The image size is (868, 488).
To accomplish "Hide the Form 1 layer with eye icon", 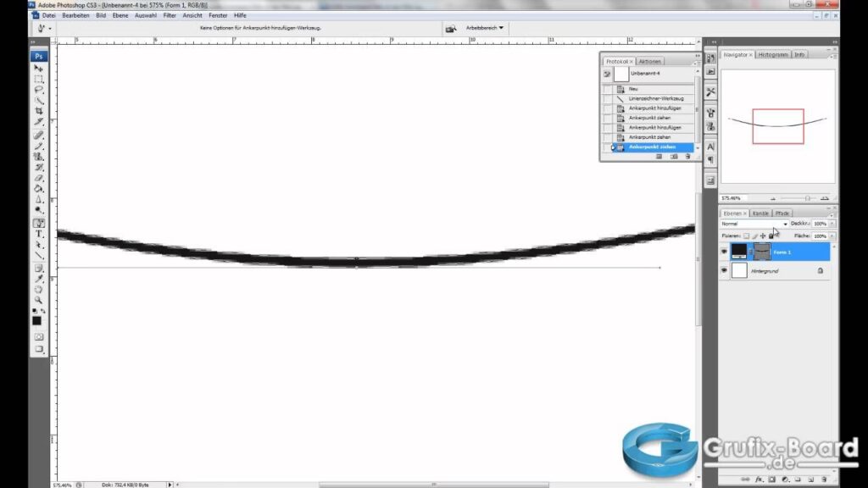I will tap(724, 252).
